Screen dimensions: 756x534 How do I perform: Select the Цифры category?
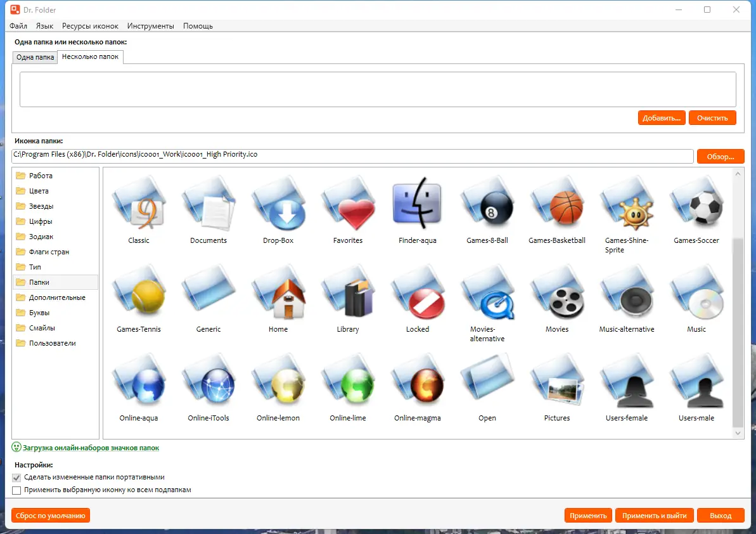coord(55,221)
